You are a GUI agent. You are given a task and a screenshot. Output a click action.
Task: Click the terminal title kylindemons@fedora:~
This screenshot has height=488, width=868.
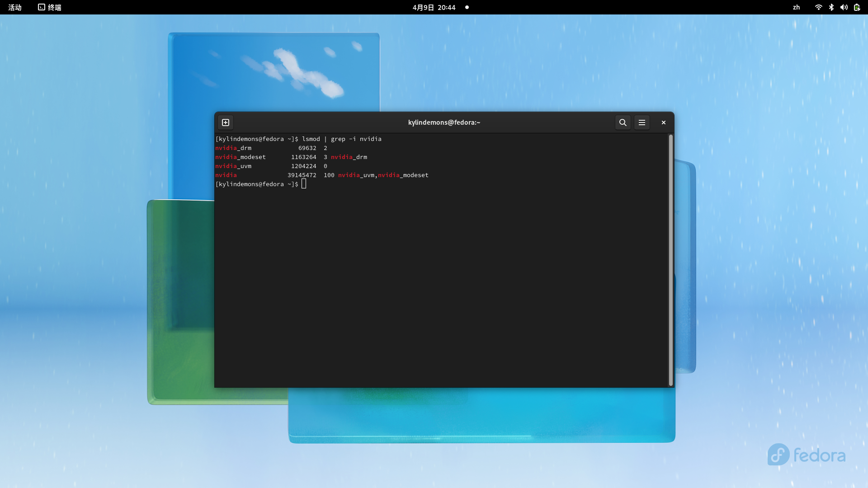pos(444,122)
